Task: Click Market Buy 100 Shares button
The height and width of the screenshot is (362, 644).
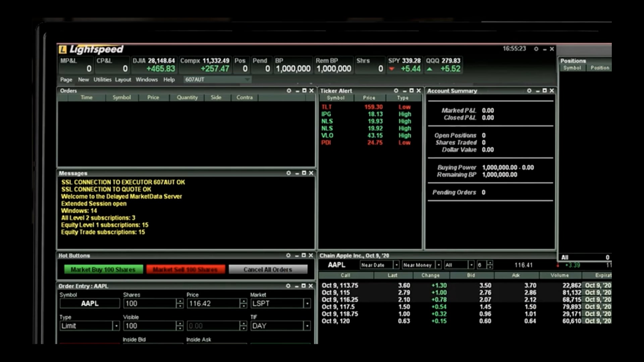Action: (103, 269)
